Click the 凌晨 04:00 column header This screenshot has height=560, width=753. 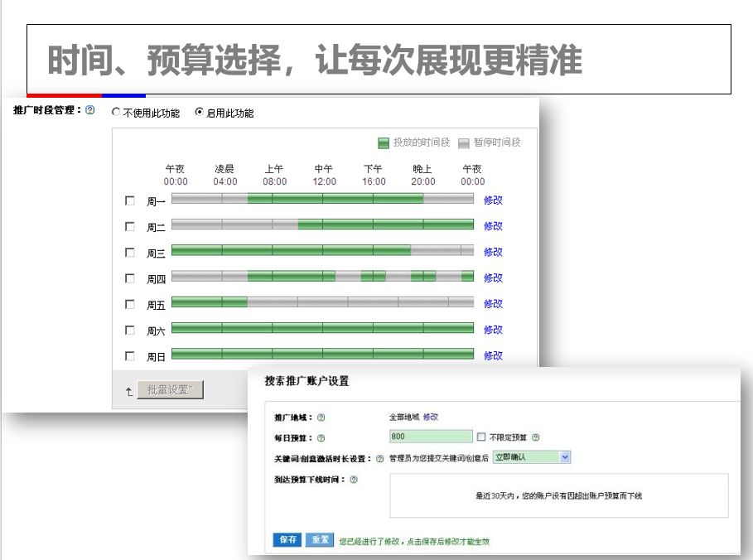pos(225,176)
